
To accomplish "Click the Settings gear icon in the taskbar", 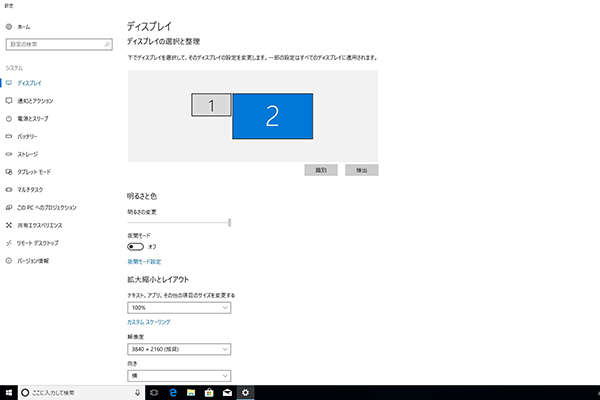I will (245, 393).
